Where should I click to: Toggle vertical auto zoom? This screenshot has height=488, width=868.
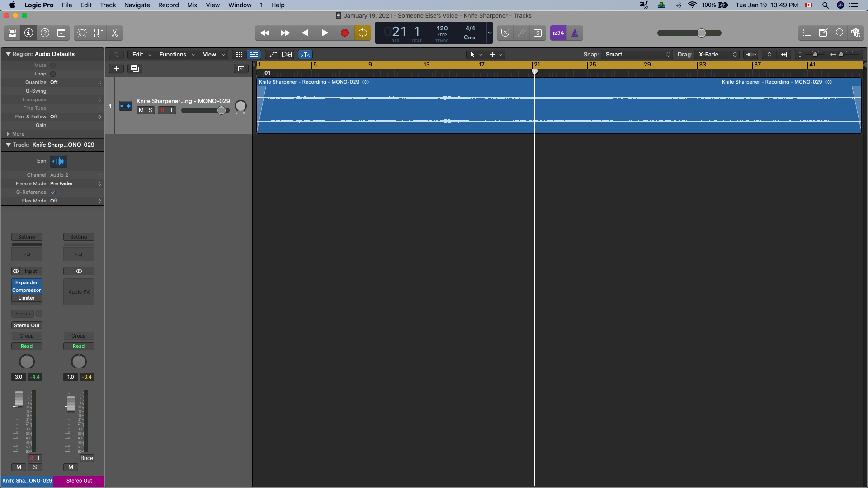[769, 55]
